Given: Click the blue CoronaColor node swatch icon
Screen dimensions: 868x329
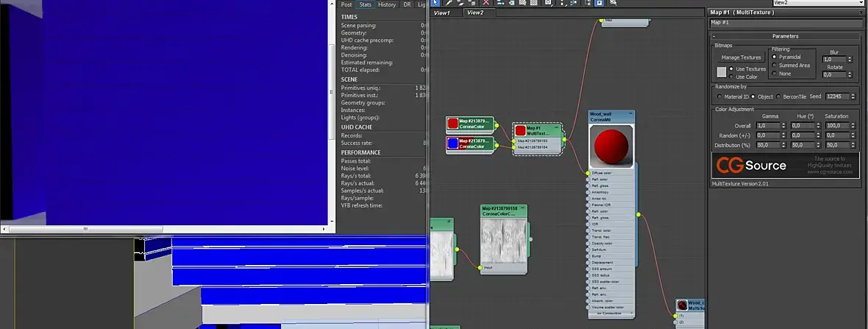Looking at the screenshot, I should tap(453, 143).
